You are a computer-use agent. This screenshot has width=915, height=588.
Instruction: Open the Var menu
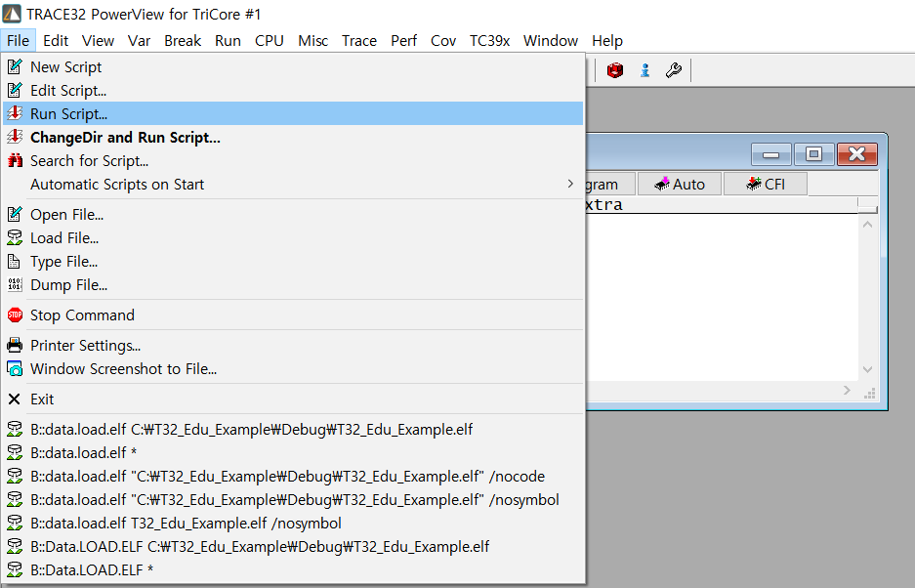coord(139,40)
